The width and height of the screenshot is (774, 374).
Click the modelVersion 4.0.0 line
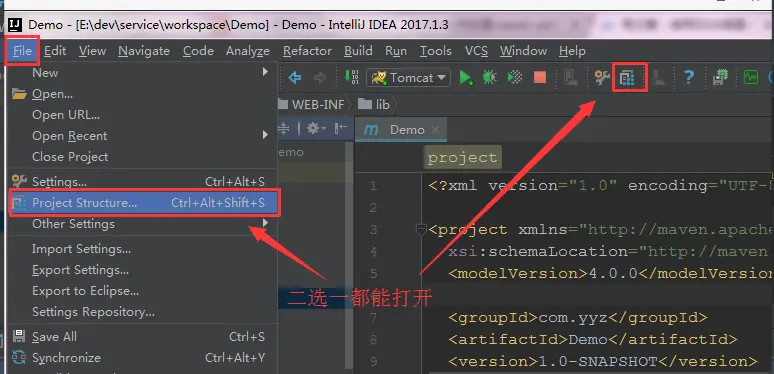pos(611,273)
